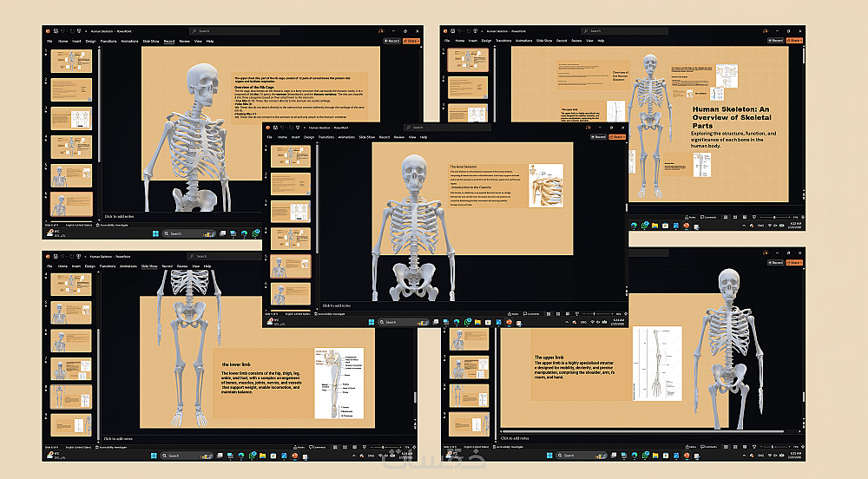
Task: Expand hidden tray icons chevron under Axial Skeleton window
Action: (567, 322)
